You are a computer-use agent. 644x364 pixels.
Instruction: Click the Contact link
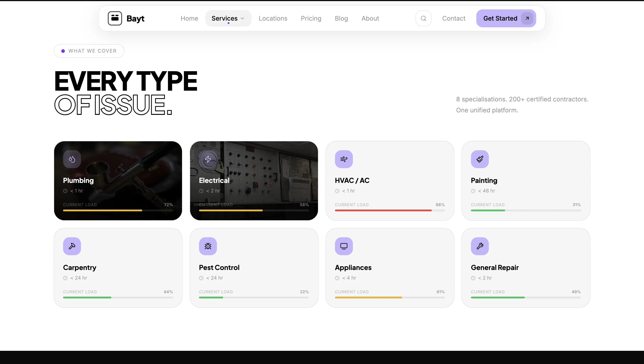(x=453, y=18)
